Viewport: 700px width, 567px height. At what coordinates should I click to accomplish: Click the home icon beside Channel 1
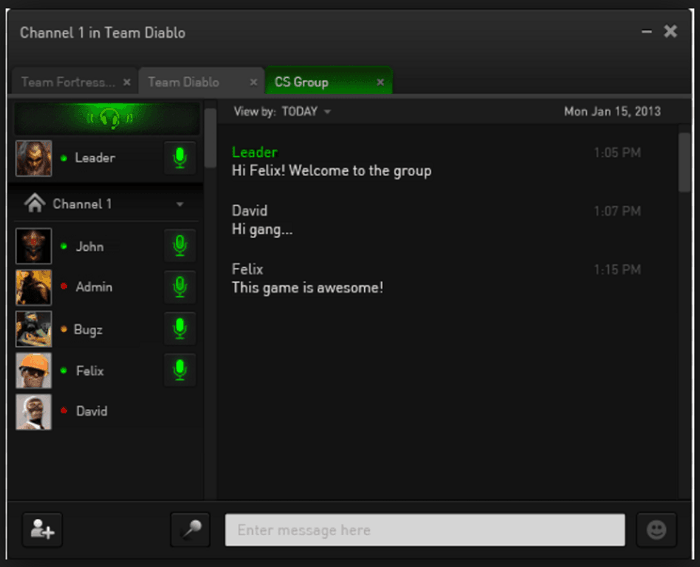click(35, 203)
